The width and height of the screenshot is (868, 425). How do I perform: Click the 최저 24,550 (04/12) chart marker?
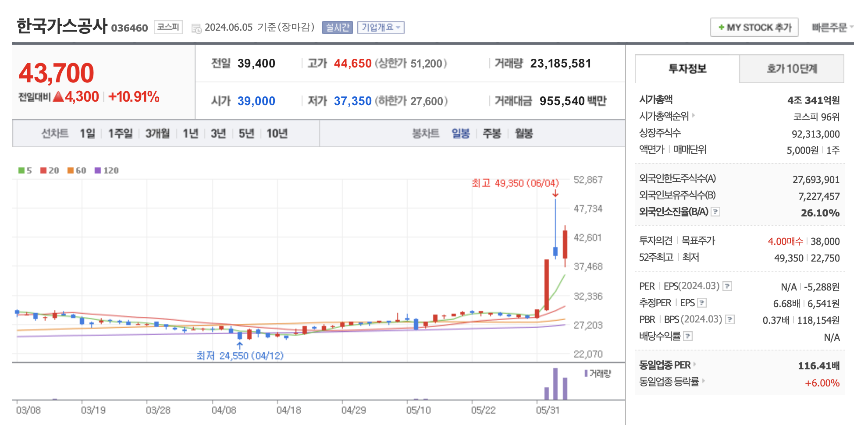click(240, 356)
